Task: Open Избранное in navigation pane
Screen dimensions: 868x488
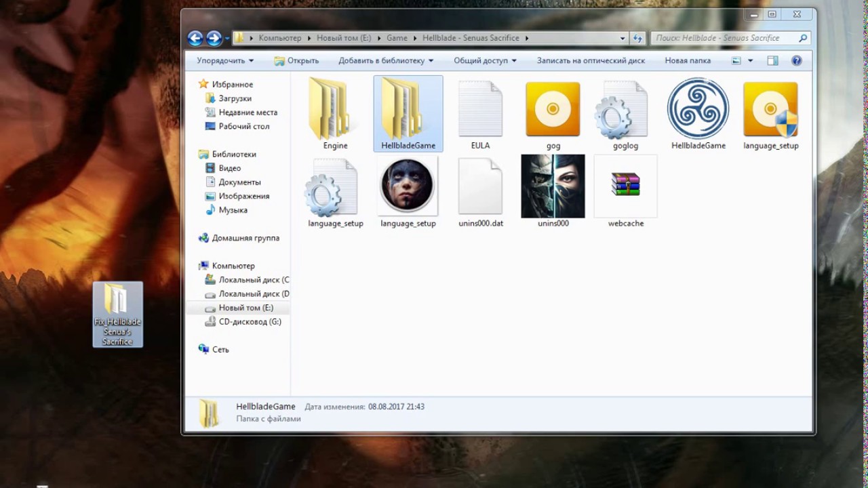Action: (233, 85)
